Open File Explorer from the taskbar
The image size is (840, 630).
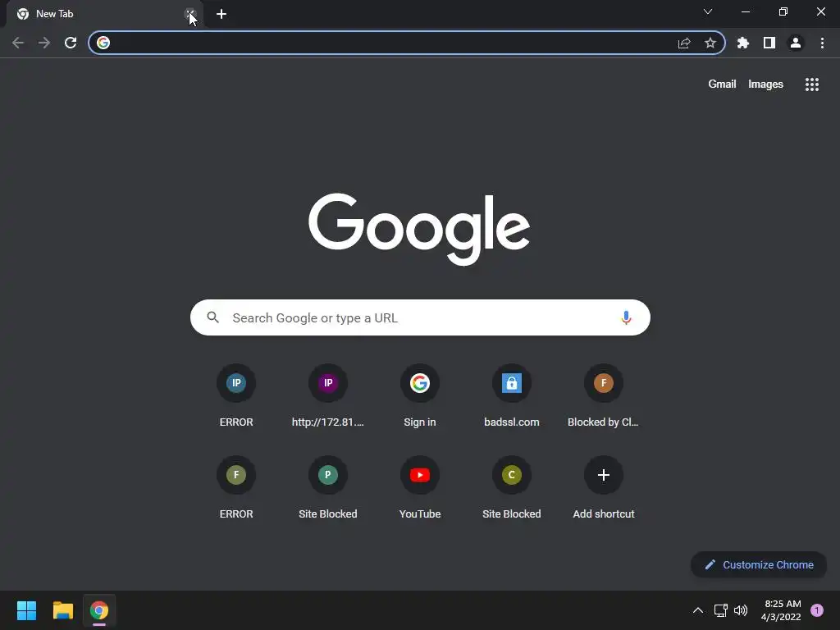pyautogui.click(x=62, y=610)
